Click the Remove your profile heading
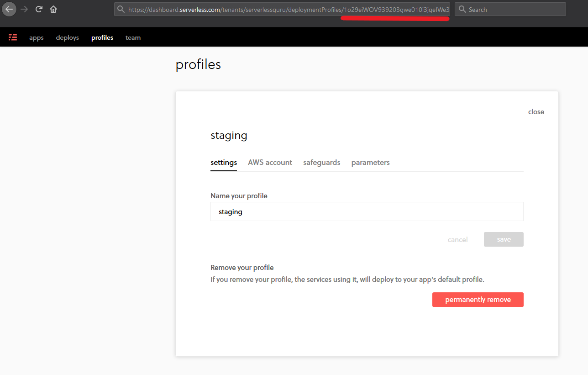588x375 pixels. (x=242, y=268)
